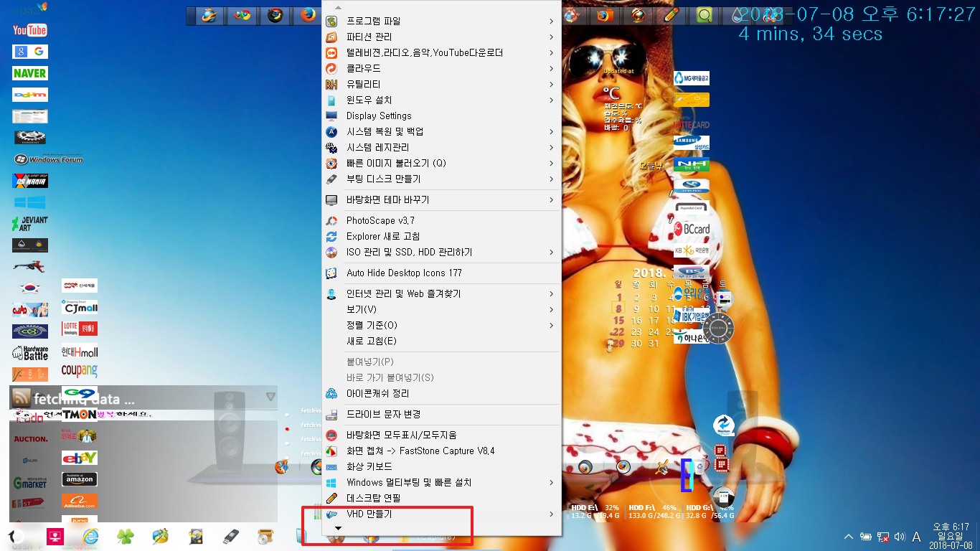This screenshot has height=551, width=980.
Task: Toggle the IME language indicator A
Action: [x=916, y=537]
